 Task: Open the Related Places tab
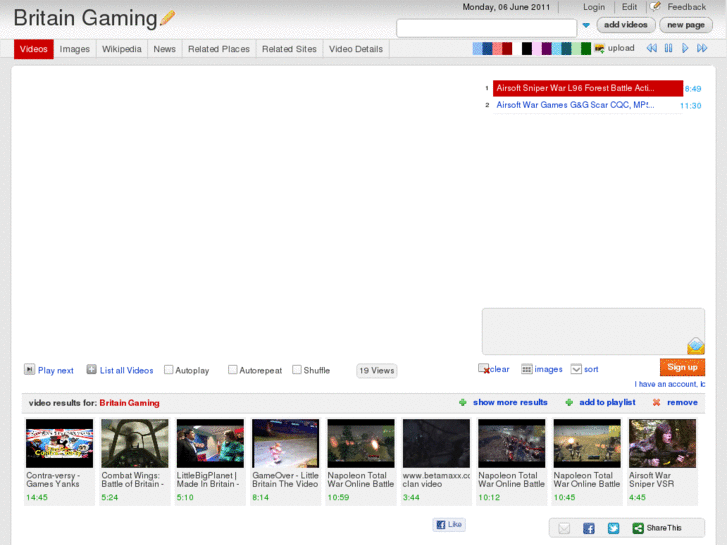coord(219,49)
